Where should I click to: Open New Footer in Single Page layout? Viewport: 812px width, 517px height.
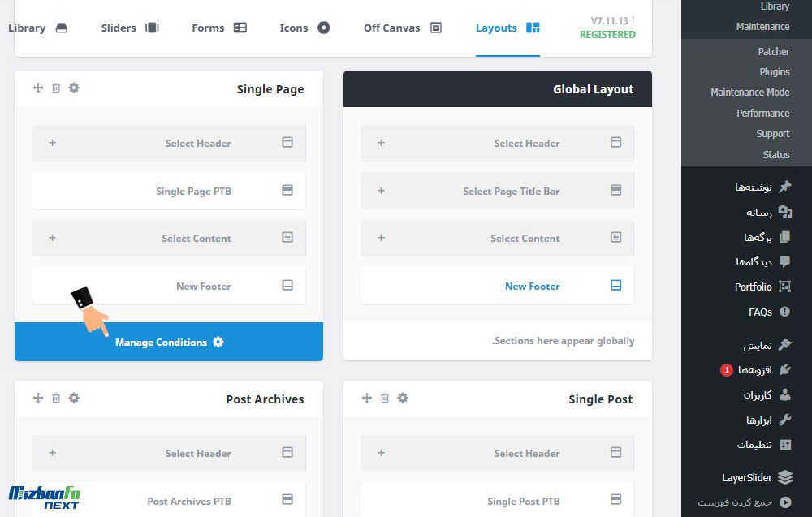[x=169, y=286]
